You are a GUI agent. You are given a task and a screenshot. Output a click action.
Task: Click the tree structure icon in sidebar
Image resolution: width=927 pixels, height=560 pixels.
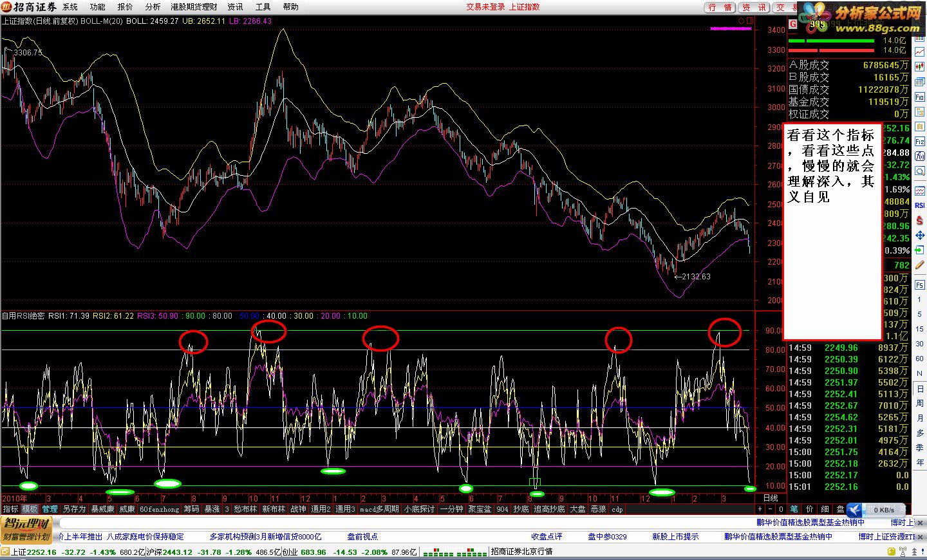pos(920,112)
